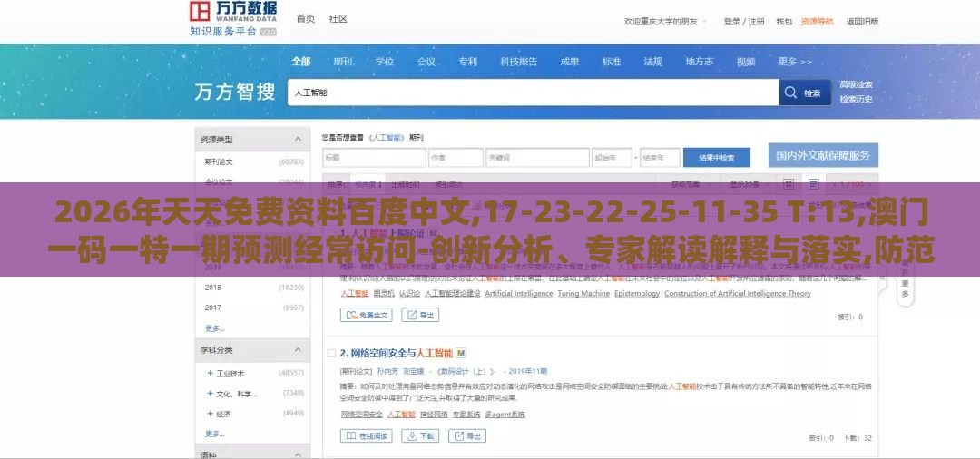Select the 科技报告 search category tab
The width and height of the screenshot is (980, 459).
pyautogui.click(x=519, y=61)
